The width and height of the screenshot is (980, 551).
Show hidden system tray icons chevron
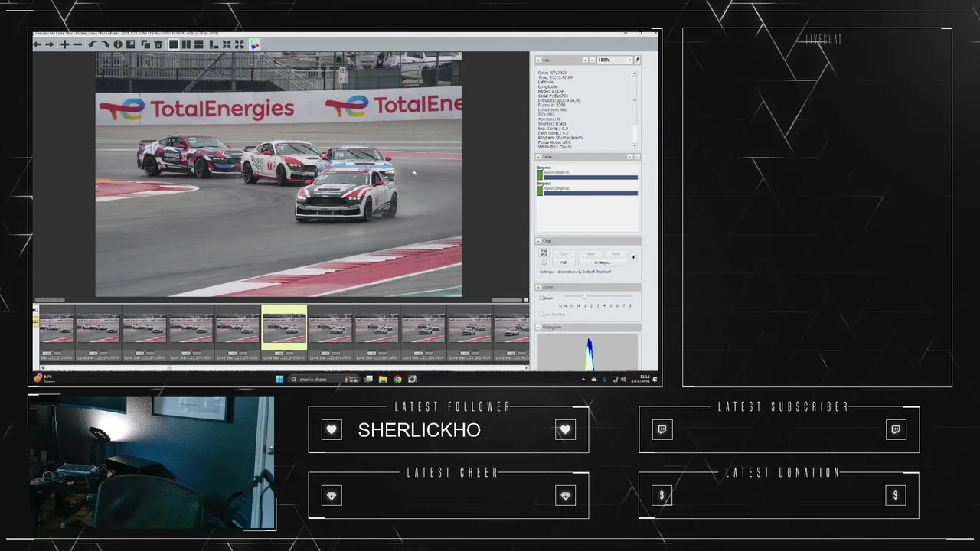[x=583, y=379]
